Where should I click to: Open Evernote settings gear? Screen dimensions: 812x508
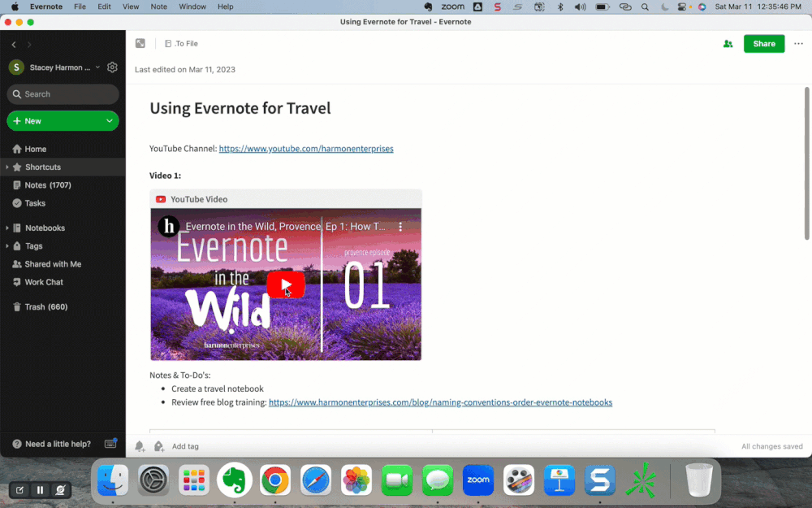112,67
